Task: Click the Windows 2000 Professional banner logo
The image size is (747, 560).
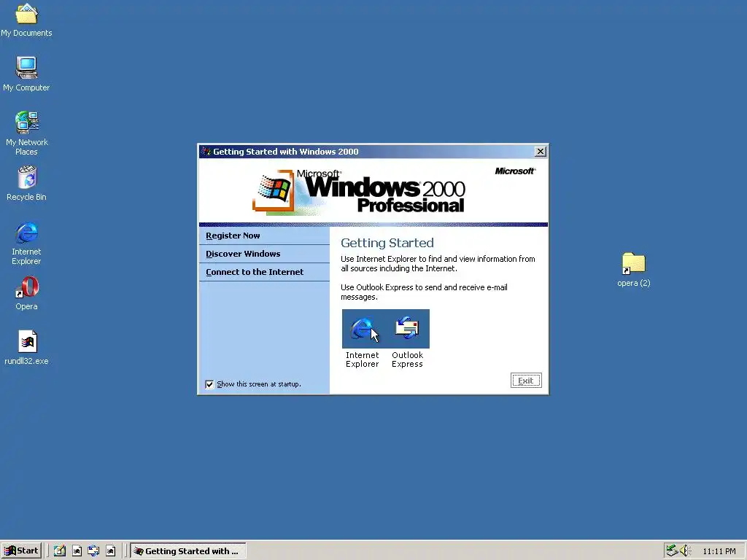Action: 359,192
